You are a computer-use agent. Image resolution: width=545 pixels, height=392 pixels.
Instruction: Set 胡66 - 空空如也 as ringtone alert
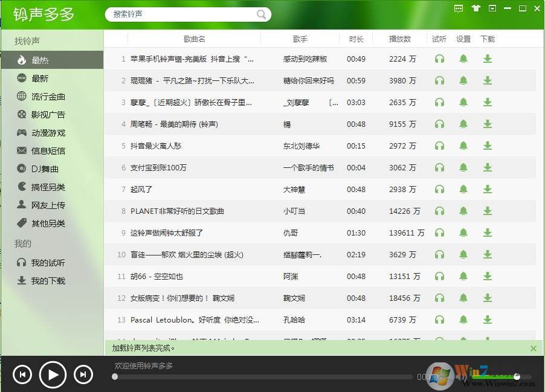[463, 276]
